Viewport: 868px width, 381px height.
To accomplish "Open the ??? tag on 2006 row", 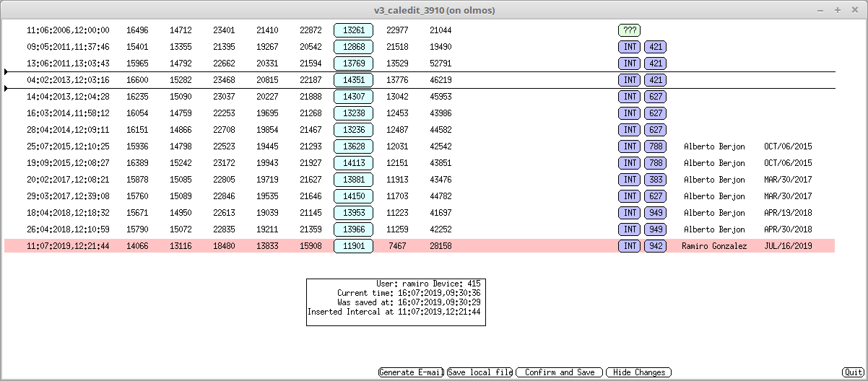I will coord(629,30).
